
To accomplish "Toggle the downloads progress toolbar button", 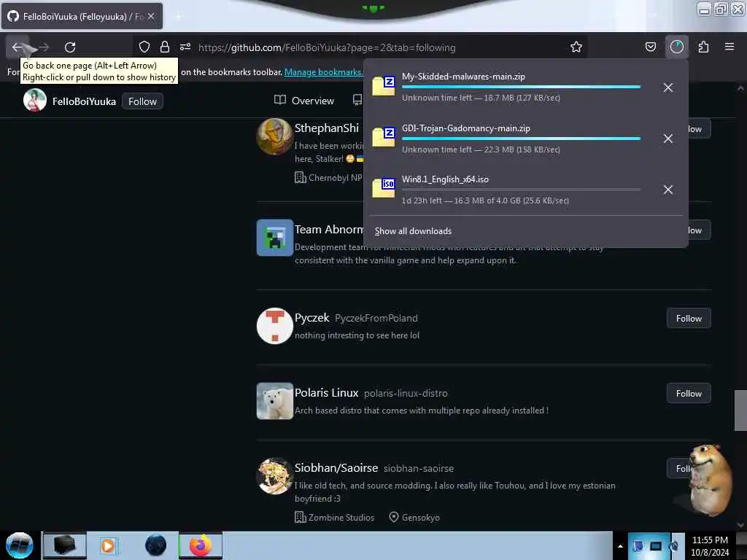I will (x=676, y=47).
